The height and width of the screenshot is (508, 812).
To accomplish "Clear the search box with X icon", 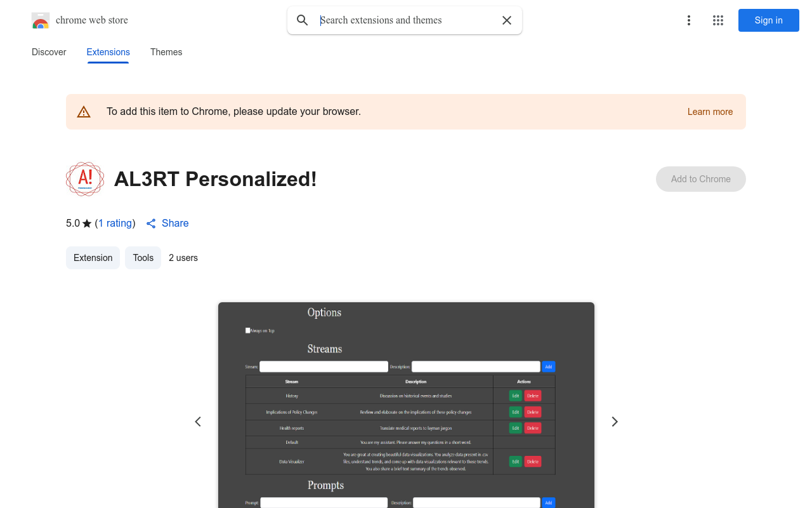I will [507, 20].
